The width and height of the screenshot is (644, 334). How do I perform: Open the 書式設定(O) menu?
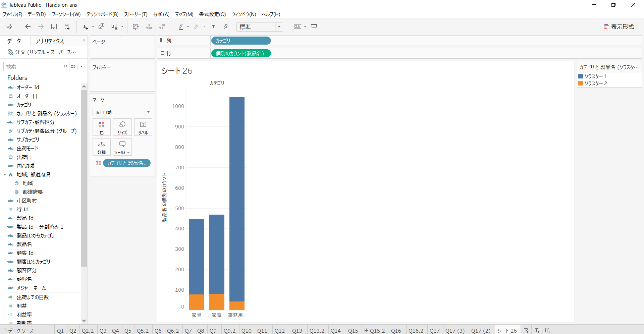[212, 14]
